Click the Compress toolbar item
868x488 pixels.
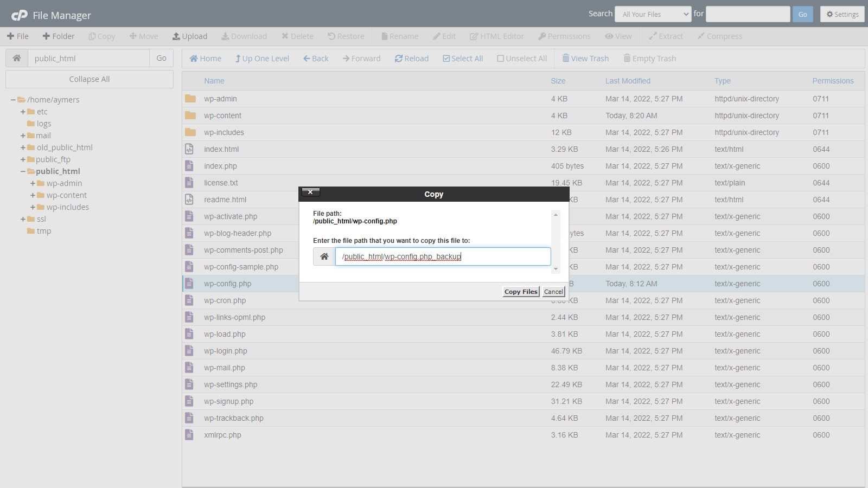point(720,36)
